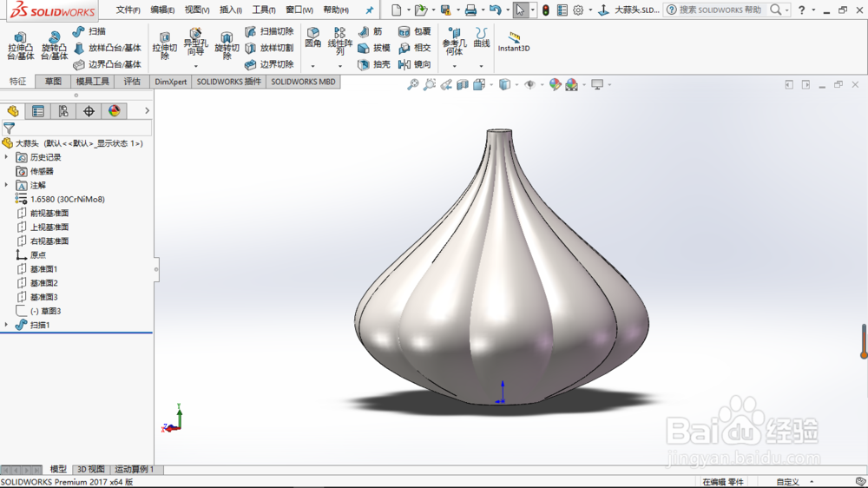This screenshot has width=868, height=488.
Task: Click the Boundary Boss/Base (边界凸台/基体) tool
Action: click(x=108, y=65)
